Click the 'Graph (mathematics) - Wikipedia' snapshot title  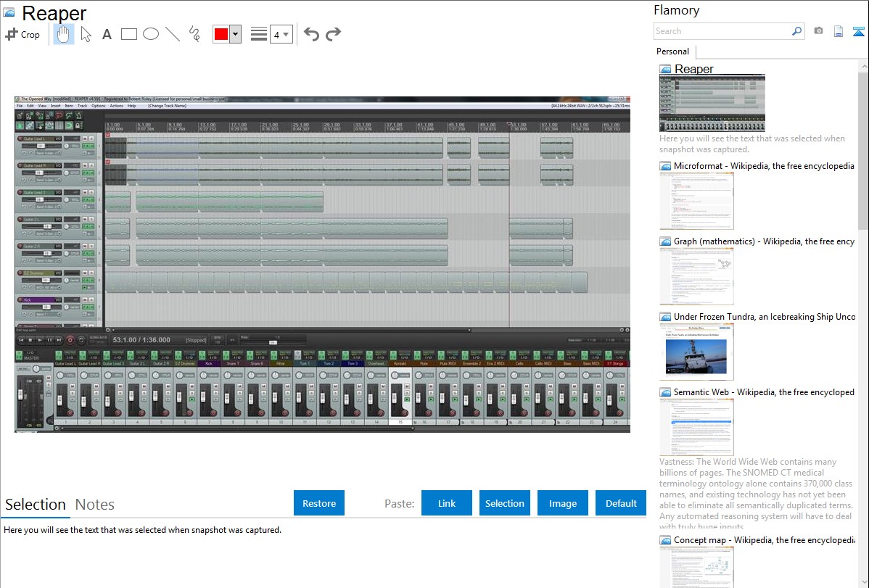[765, 241]
